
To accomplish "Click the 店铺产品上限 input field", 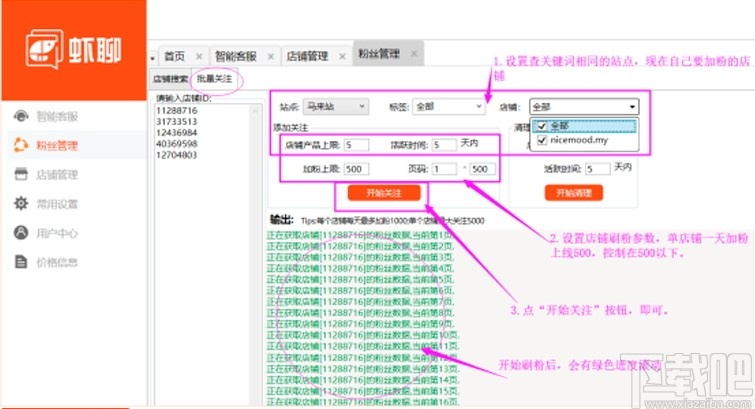I will [x=356, y=145].
